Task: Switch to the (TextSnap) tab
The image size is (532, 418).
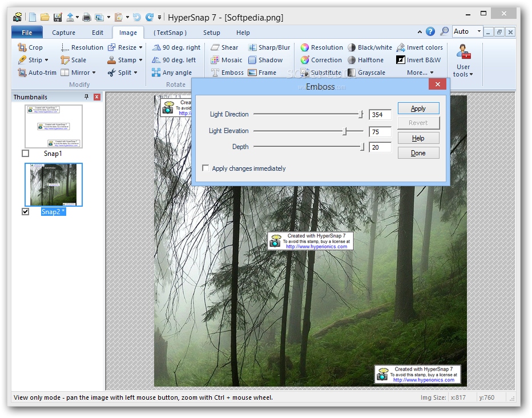Action: (170, 33)
